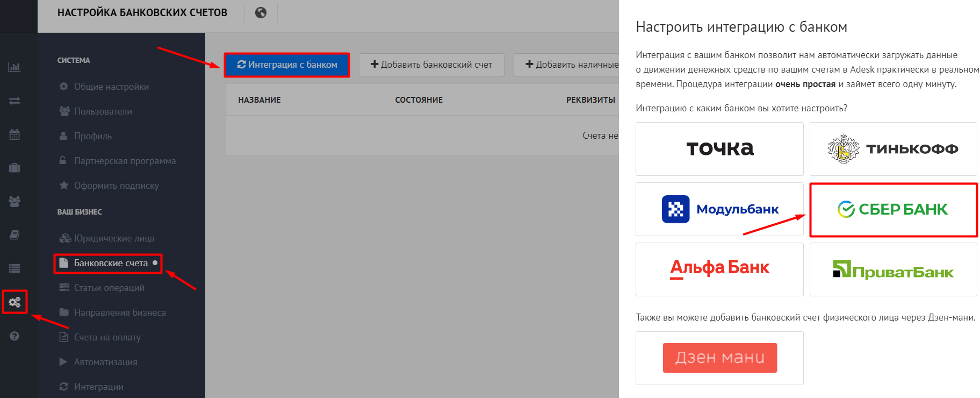The width and height of the screenshot is (980, 398).
Task: Open Пользователи menu item
Action: 103,111
